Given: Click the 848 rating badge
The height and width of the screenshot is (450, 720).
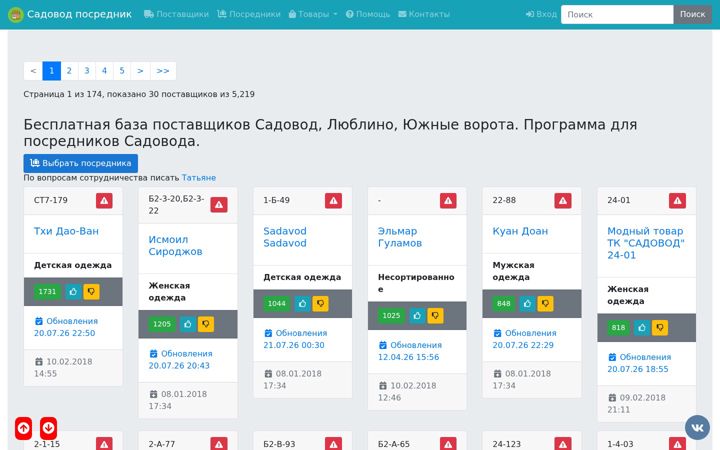Looking at the screenshot, I should tap(504, 304).
